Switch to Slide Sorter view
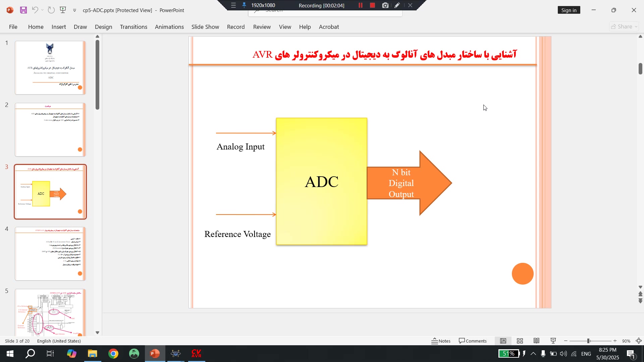The height and width of the screenshot is (362, 644). (520, 341)
